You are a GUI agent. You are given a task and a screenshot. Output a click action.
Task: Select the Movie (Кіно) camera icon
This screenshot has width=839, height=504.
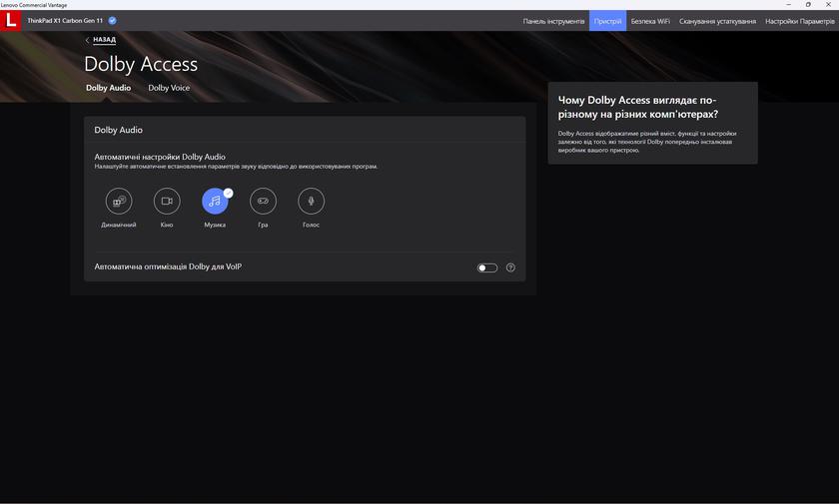(167, 201)
